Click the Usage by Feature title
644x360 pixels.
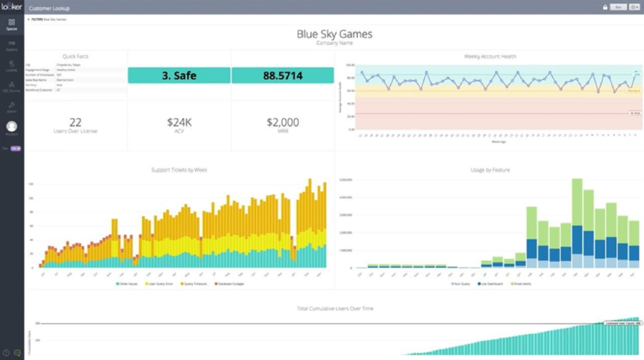[x=489, y=170]
